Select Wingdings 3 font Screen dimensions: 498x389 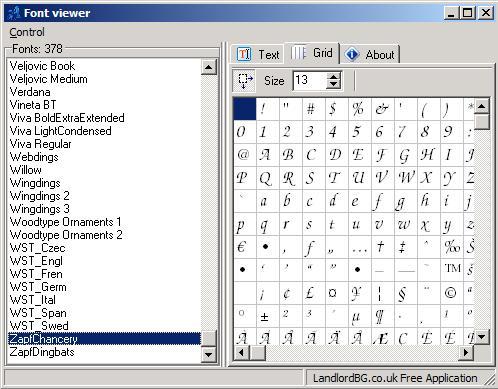click(40, 209)
